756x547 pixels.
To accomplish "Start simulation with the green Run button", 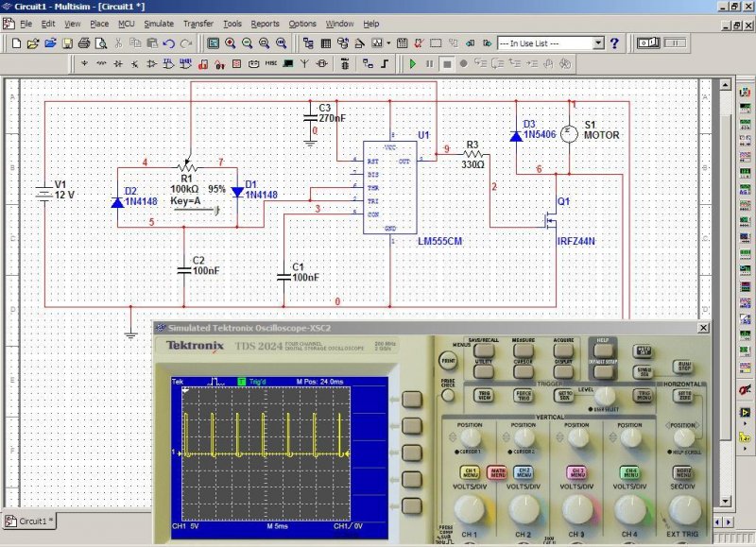I will point(413,63).
